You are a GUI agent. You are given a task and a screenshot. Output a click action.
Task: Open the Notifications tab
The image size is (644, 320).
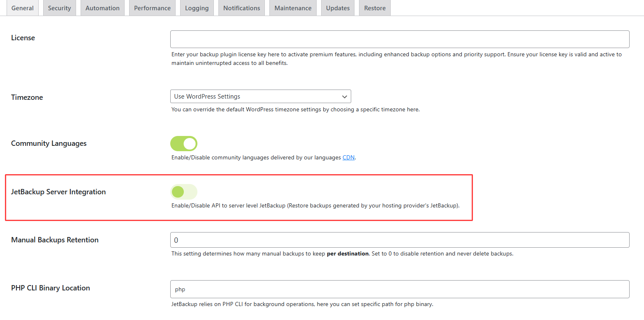(x=241, y=8)
